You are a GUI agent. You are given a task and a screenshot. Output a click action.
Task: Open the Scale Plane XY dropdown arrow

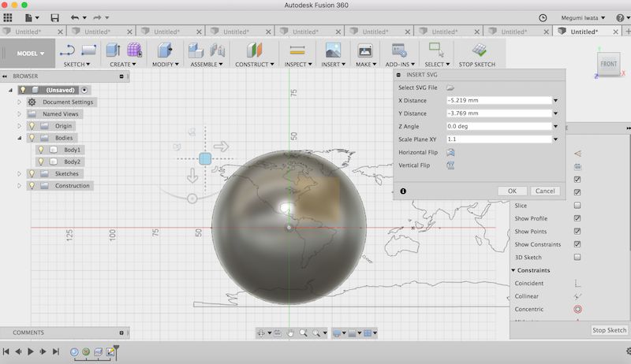pyautogui.click(x=555, y=139)
